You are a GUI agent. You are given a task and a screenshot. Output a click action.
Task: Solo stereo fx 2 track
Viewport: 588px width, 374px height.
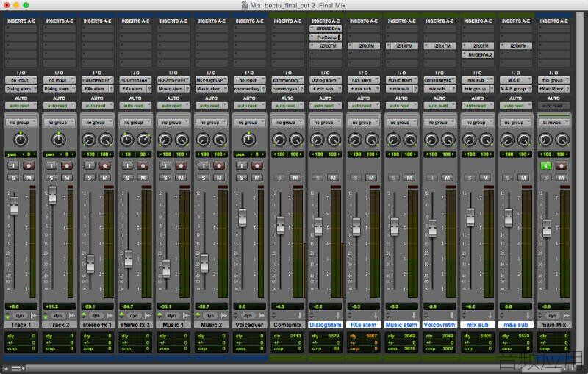127,178
